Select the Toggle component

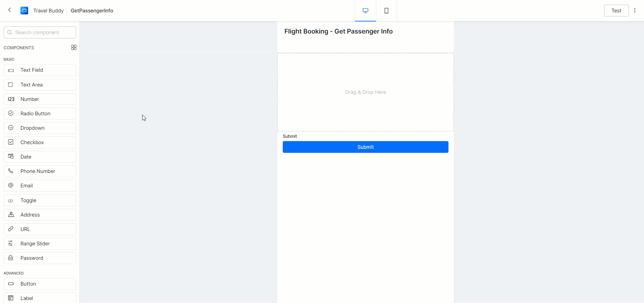(x=40, y=200)
